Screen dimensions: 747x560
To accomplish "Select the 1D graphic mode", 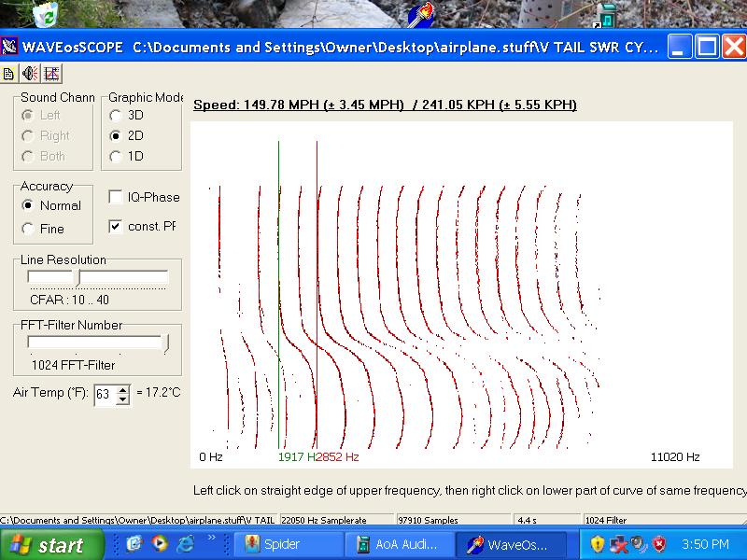I will (116, 156).
